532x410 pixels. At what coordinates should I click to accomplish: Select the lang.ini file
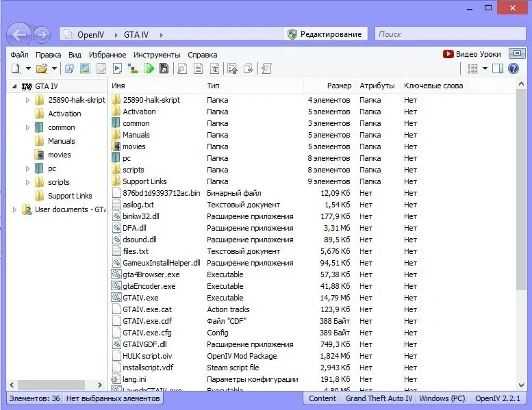pyautogui.click(x=134, y=379)
